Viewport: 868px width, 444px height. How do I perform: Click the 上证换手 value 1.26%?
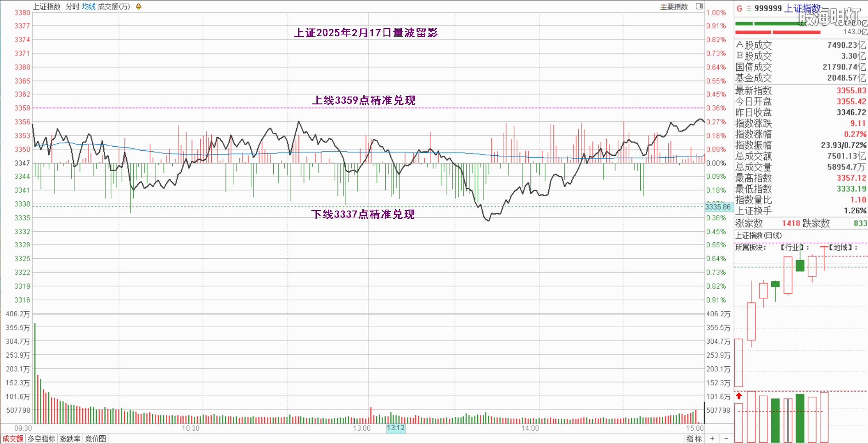click(855, 211)
